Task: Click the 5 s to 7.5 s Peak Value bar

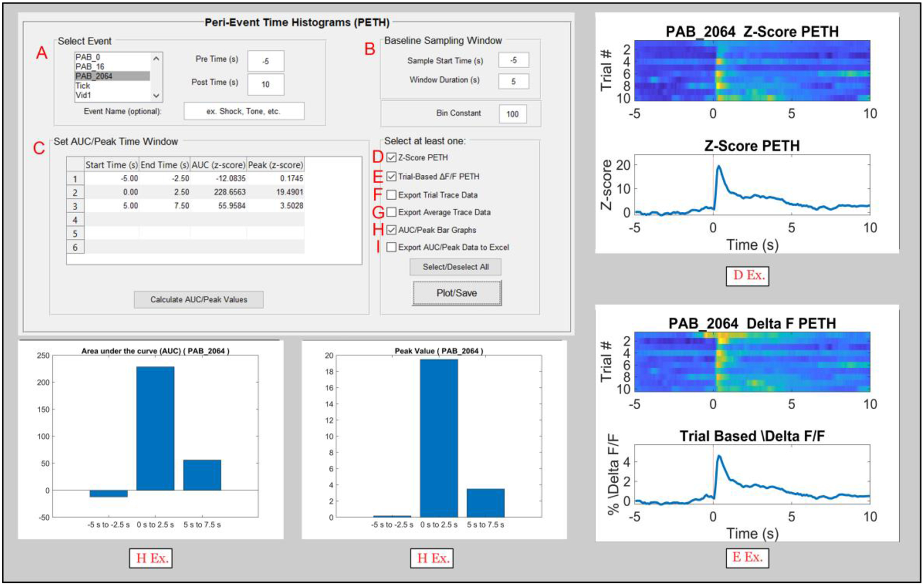Action: click(x=486, y=503)
